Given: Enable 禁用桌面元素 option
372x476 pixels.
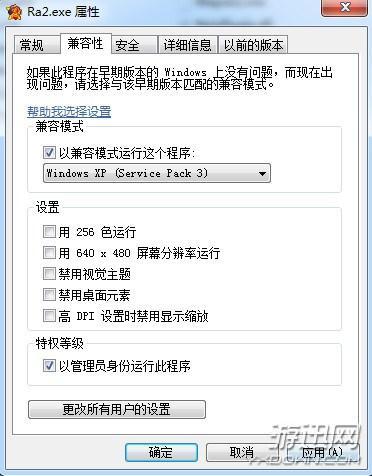Looking at the screenshot, I should [49, 295].
